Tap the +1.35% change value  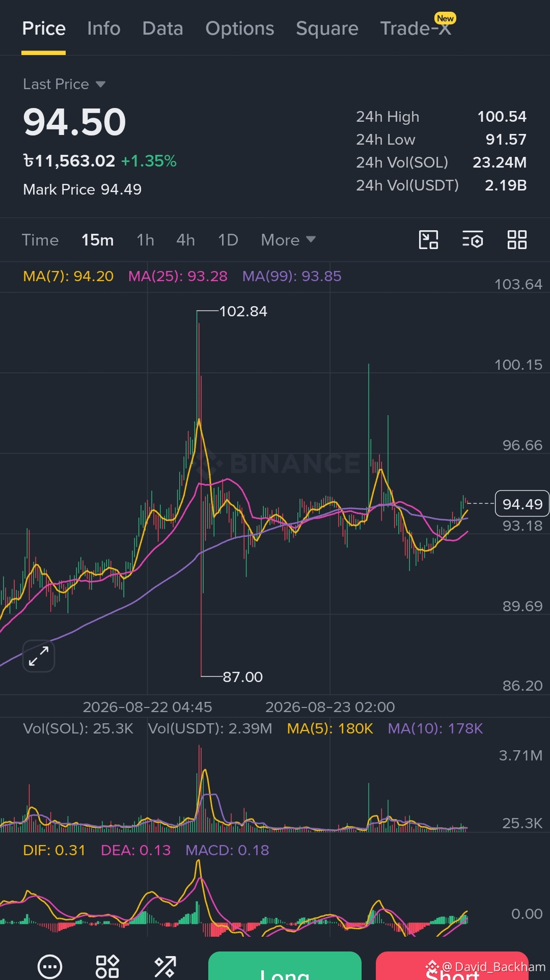click(x=149, y=161)
